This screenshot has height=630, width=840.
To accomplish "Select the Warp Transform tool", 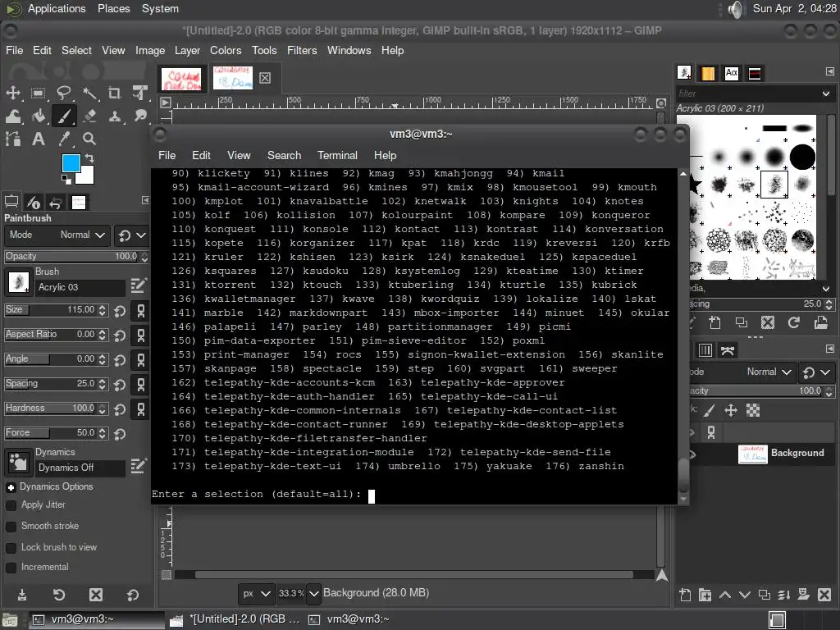I will (x=13, y=116).
